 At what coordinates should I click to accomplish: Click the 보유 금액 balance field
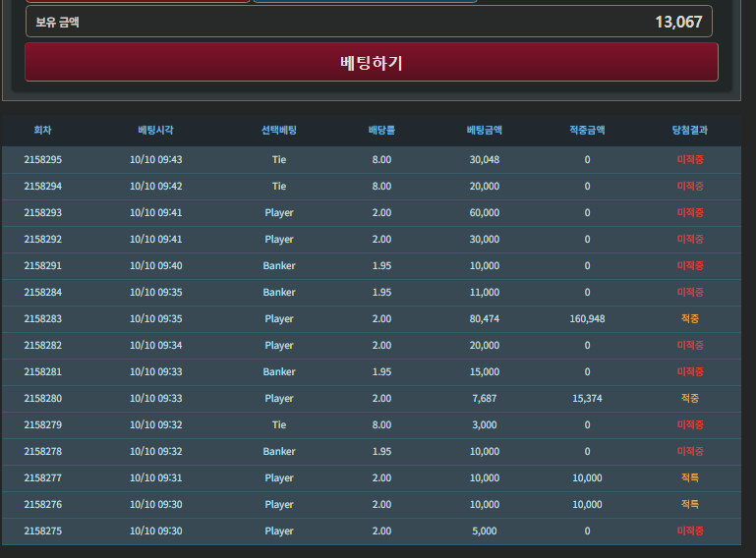369,22
